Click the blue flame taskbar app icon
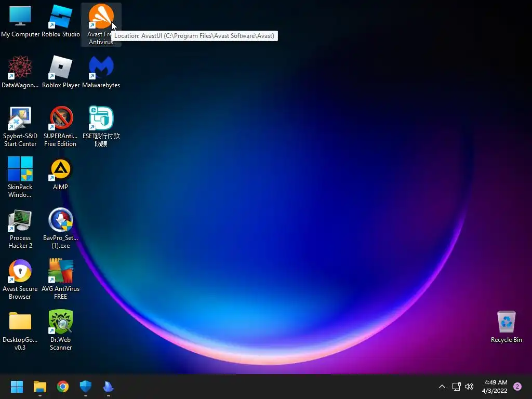 coord(108,387)
